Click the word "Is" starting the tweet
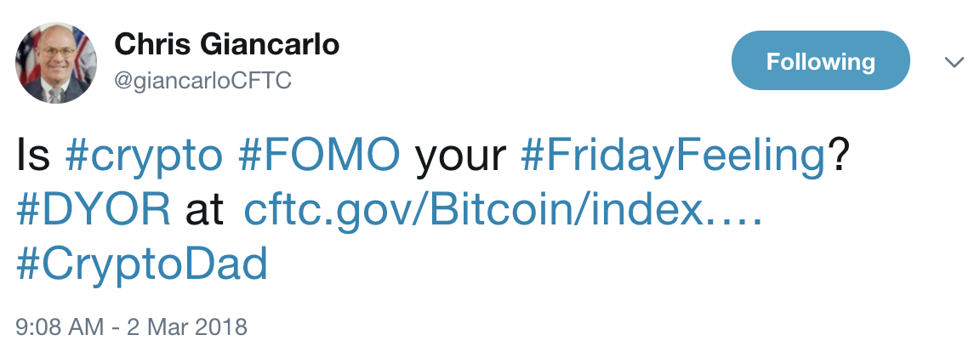The image size is (980, 352). [32, 156]
